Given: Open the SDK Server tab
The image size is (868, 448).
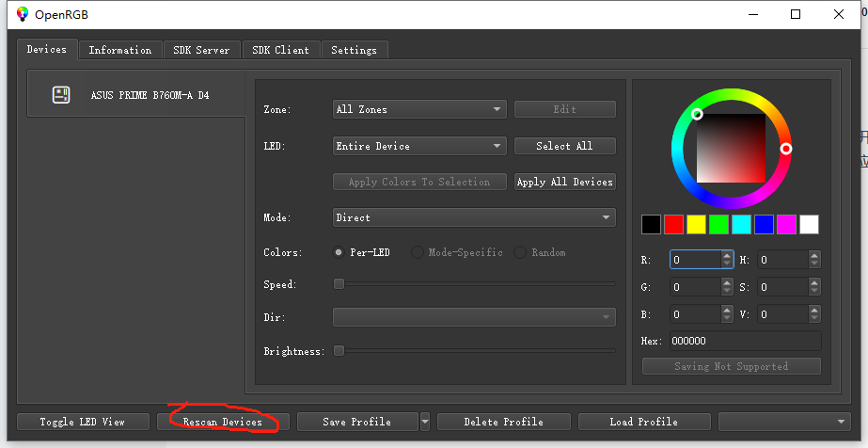Looking at the screenshot, I should coord(201,50).
